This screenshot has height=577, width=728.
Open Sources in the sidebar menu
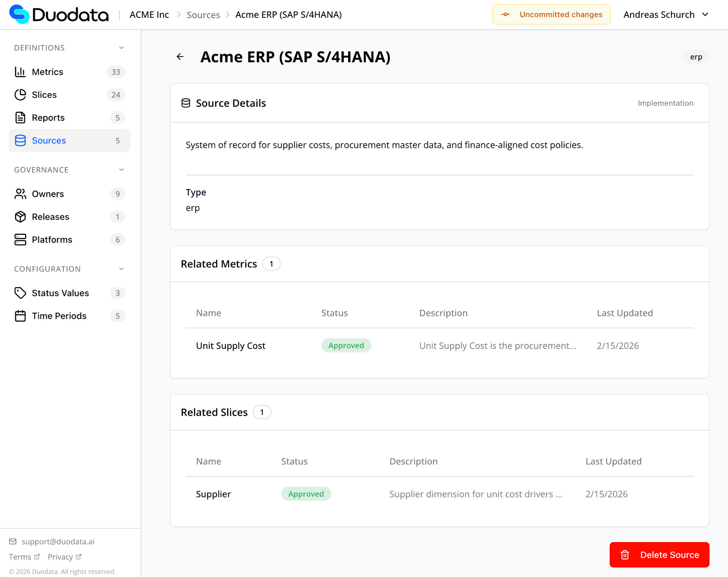click(x=49, y=141)
